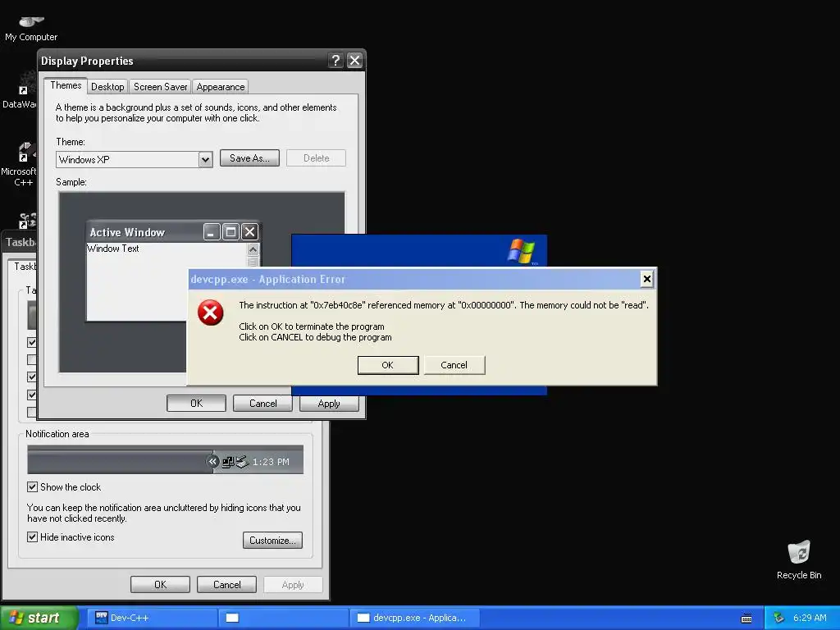The height and width of the screenshot is (630, 840).
Task: Open the Recycle Bin icon
Action: pyautogui.click(x=799, y=559)
